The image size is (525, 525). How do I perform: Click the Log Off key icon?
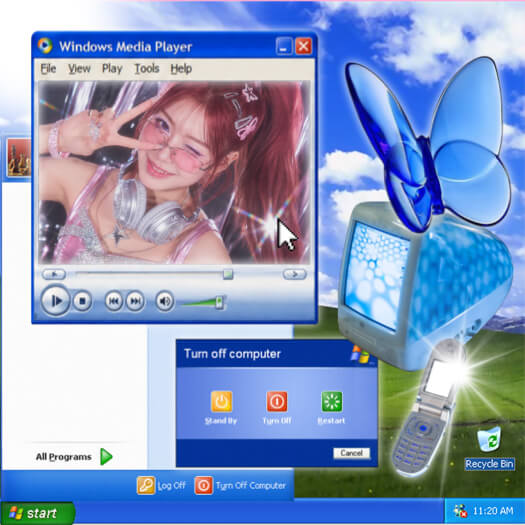click(146, 485)
